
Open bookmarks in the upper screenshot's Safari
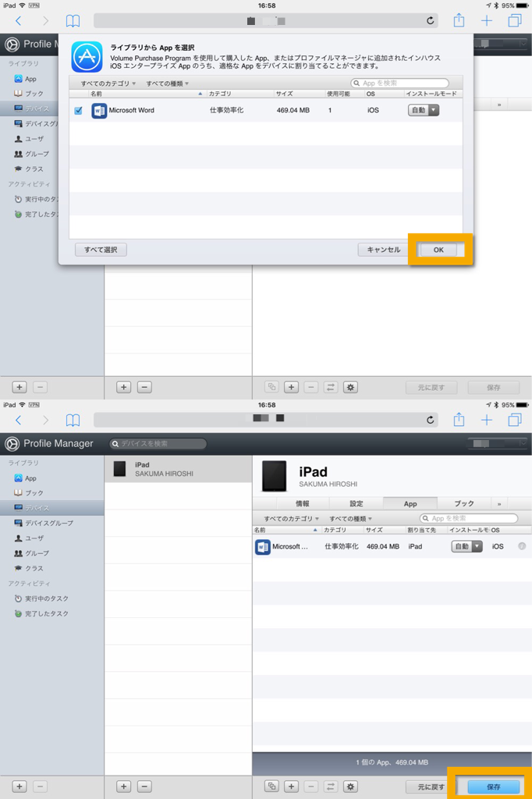click(73, 21)
